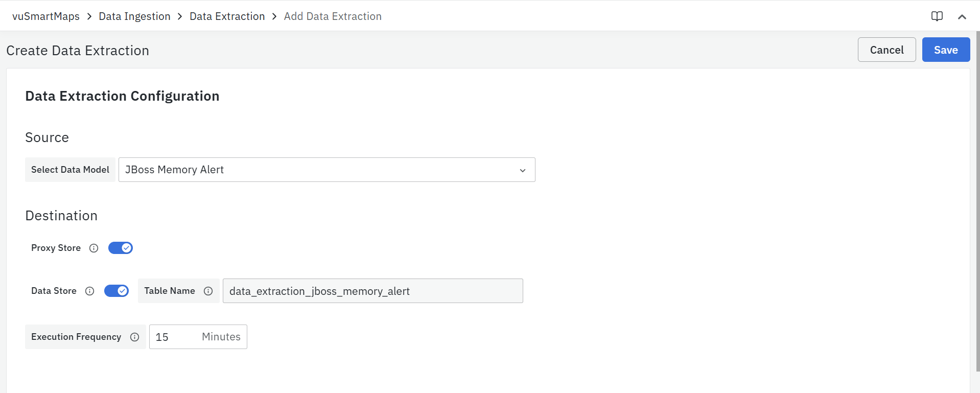980x393 pixels.
Task: Turn off the Data Store toggle
Action: pyautogui.click(x=116, y=291)
